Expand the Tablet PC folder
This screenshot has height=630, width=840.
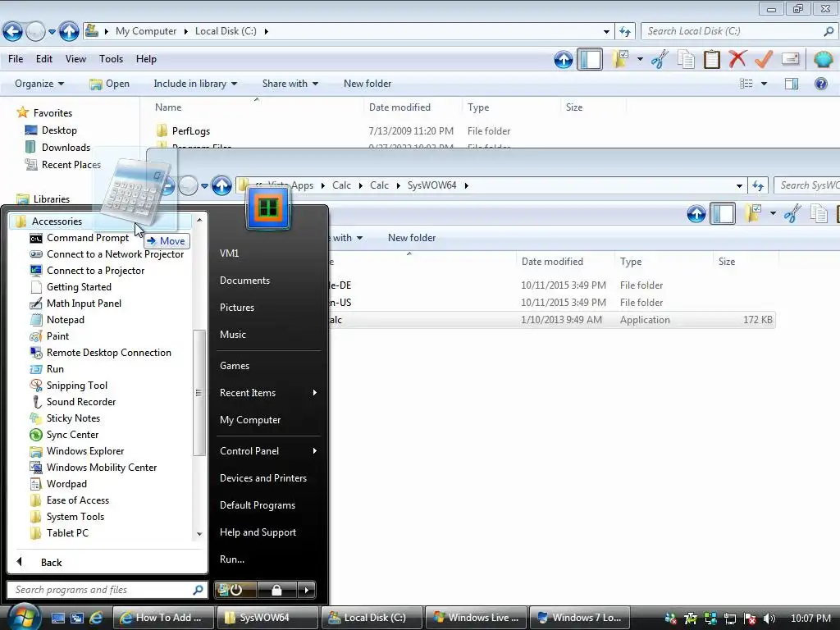pyautogui.click(x=67, y=533)
